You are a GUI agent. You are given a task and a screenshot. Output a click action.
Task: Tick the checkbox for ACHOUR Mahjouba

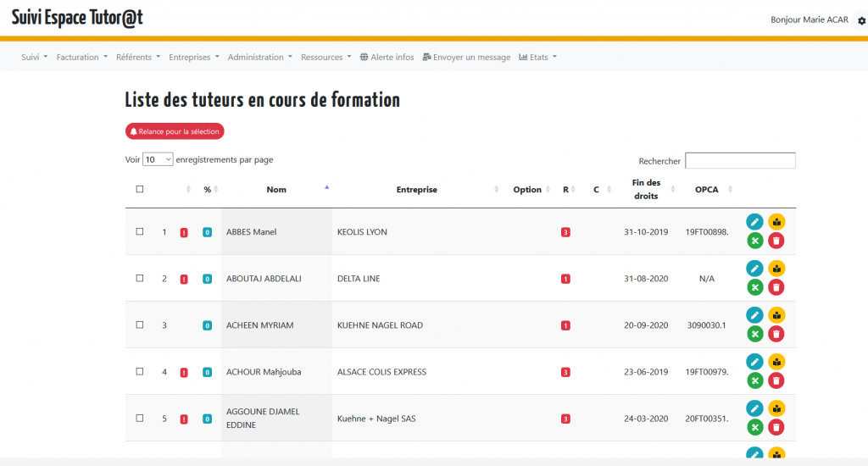140,371
